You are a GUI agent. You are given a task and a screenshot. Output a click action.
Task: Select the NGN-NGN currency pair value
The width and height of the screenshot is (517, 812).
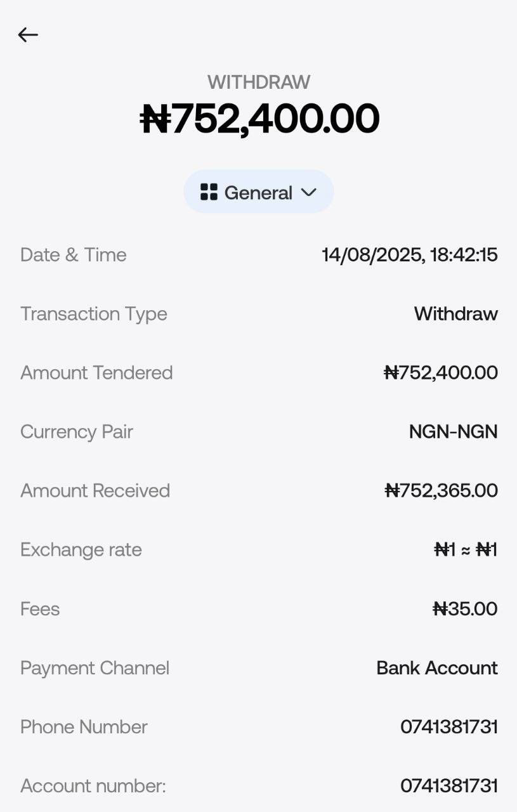coord(454,431)
